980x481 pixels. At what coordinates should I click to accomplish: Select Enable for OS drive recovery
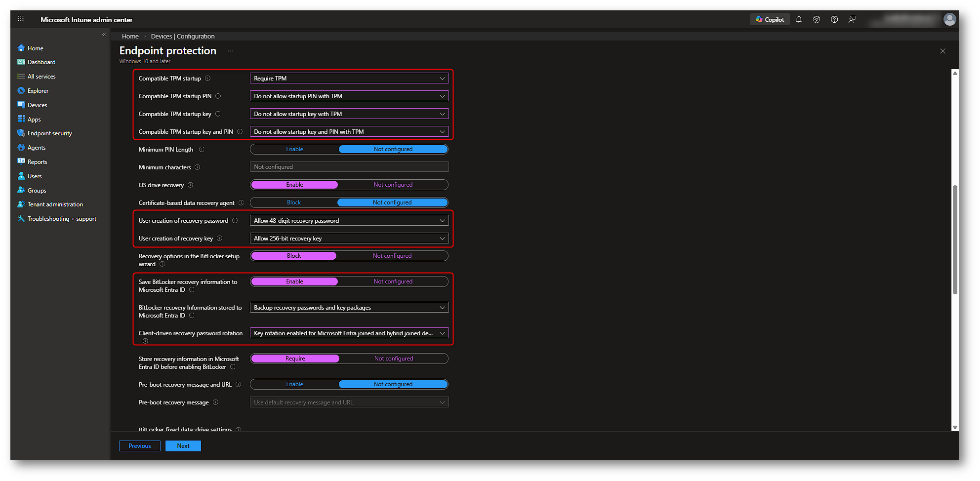pyautogui.click(x=294, y=185)
